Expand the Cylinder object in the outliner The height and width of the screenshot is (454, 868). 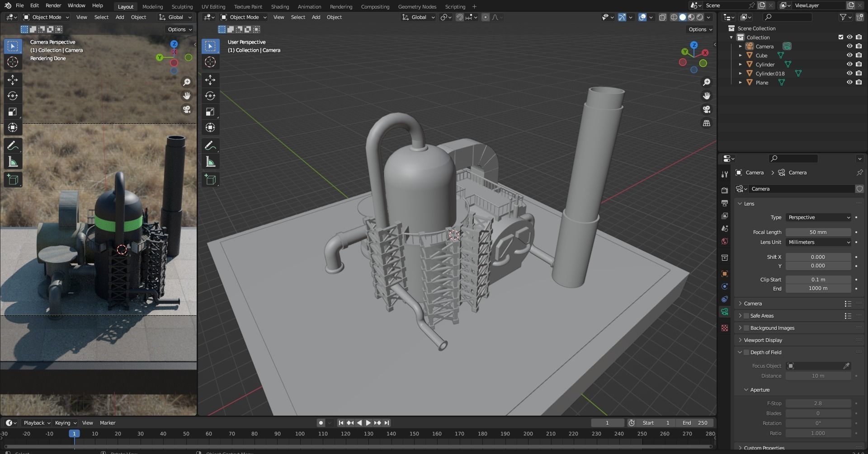pos(740,64)
